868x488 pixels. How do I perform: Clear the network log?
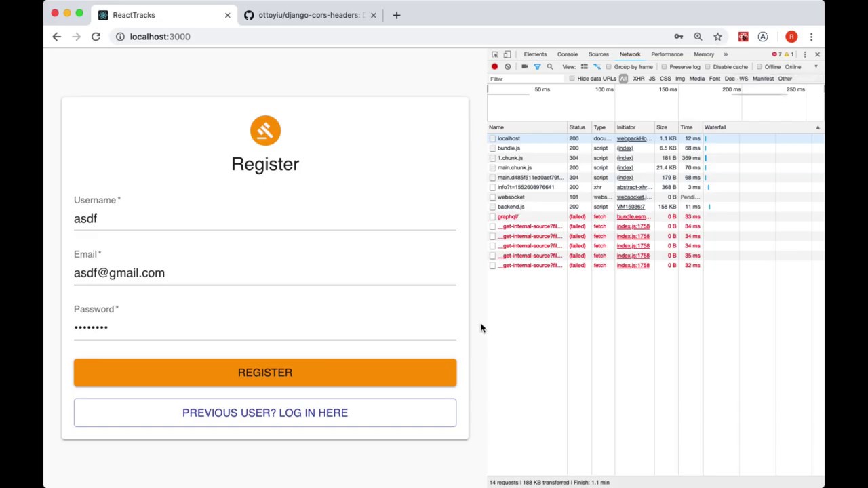click(x=508, y=67)
